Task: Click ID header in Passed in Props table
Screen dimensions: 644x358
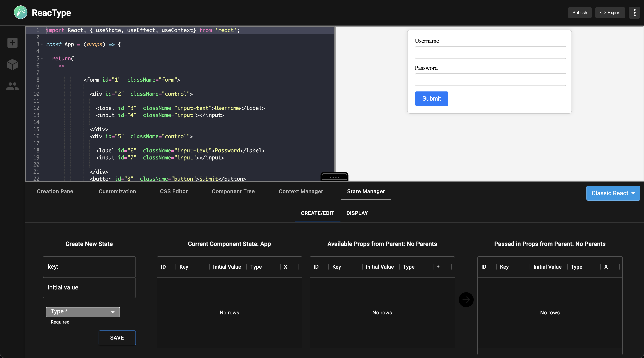Action: [484, 267]
